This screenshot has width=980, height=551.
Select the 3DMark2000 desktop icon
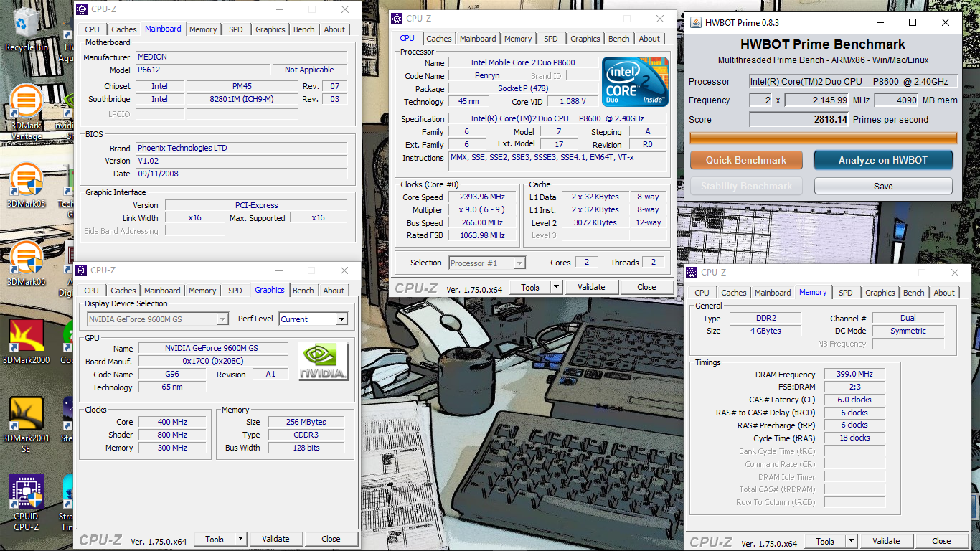[x=26, y=342]
